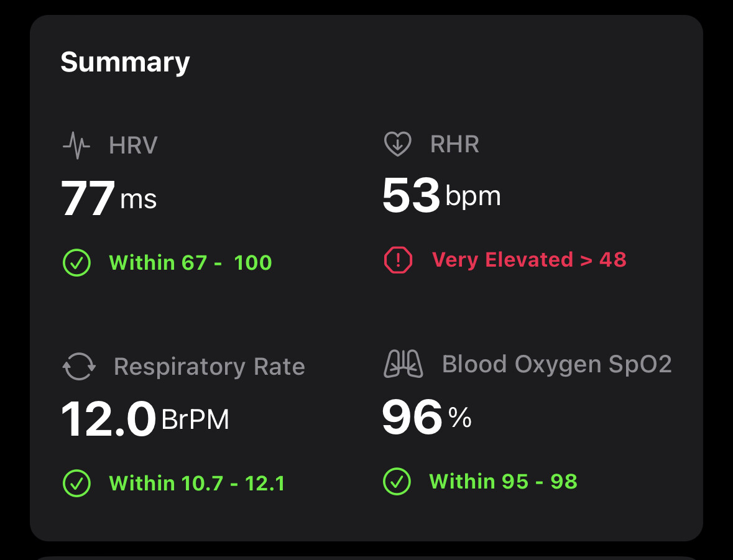Image resolution: width=733 pixels, height=560 pixels.
Task: Tap the HRV waveform icon
Action: click(x=76, y=146)
